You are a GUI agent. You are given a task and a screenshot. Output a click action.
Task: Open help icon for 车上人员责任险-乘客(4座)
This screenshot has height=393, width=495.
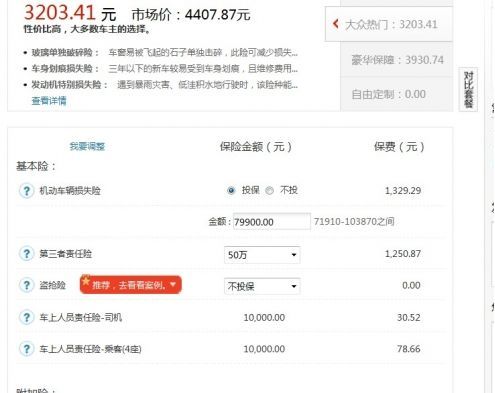click(x=26, y=349)
